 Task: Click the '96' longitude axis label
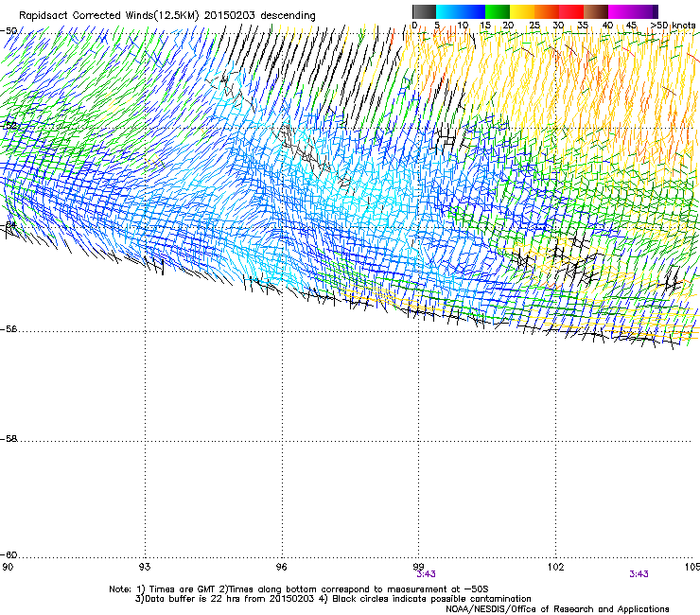point(281,567)
